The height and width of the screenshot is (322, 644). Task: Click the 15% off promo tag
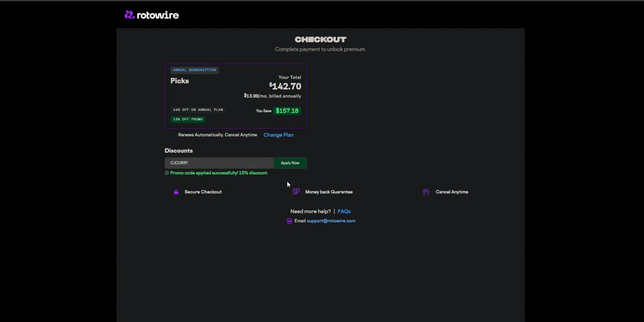[x=188, y=119]
